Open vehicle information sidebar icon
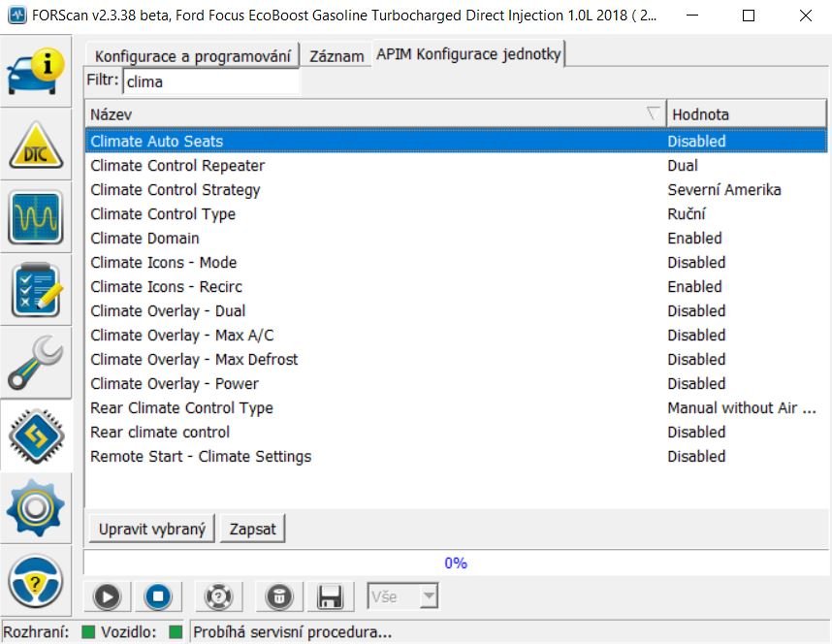The image size is (832, 644). tap(36, 71)
